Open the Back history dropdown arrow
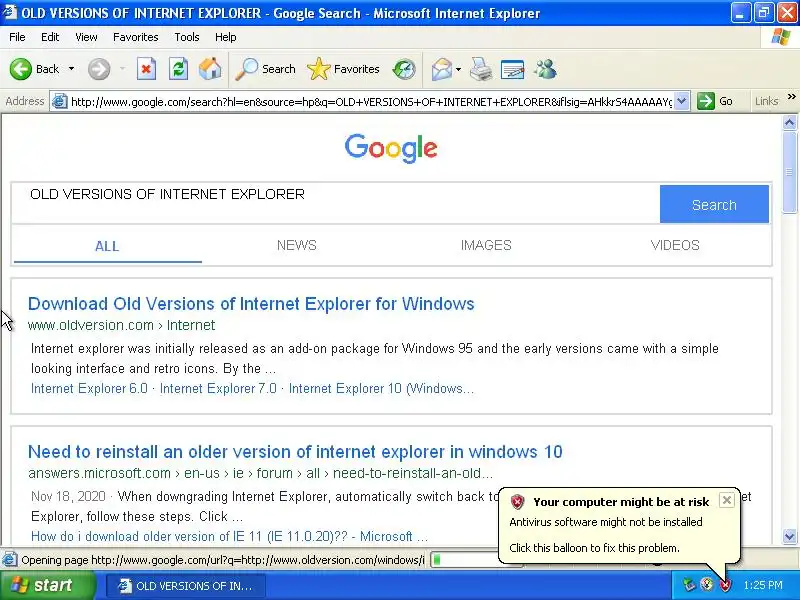This screenshot has height=600, width=800. coord(71,69)
